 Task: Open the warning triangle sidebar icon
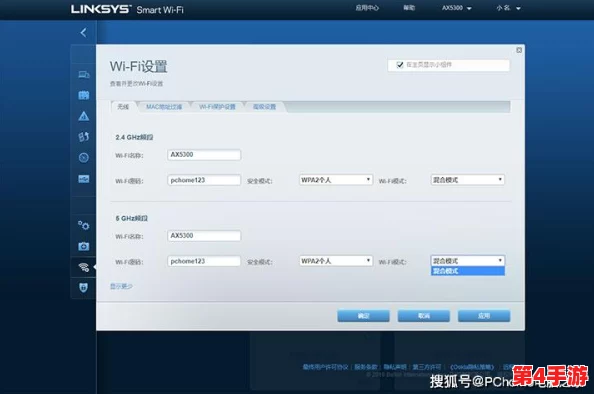84,116
